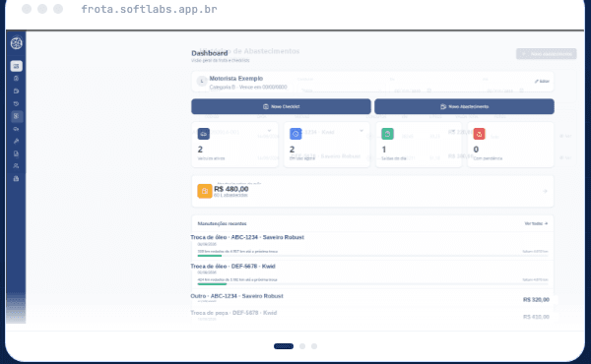Screen dimensions: 591x364
Task: Select Troca de óleo · DEF-5678 · Kwid
Action: (x=232, y=267)
